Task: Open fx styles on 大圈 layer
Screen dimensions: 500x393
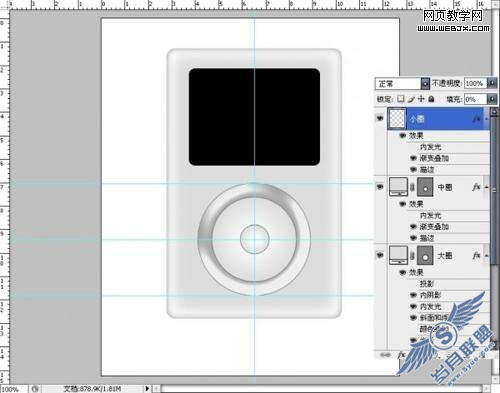Action: [476, 256]
